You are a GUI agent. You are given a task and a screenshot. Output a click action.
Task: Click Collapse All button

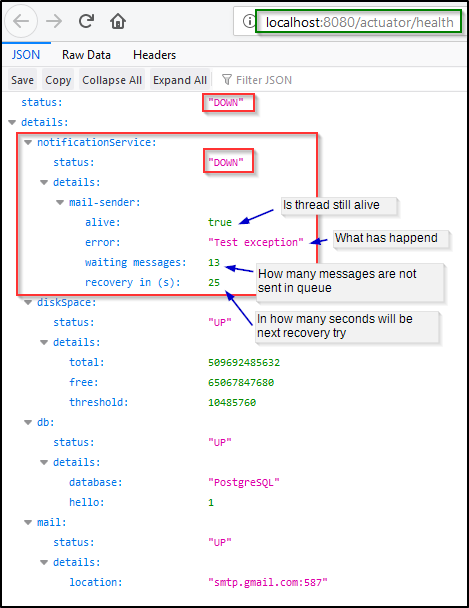pyautogui.click(x=112, y=80)
